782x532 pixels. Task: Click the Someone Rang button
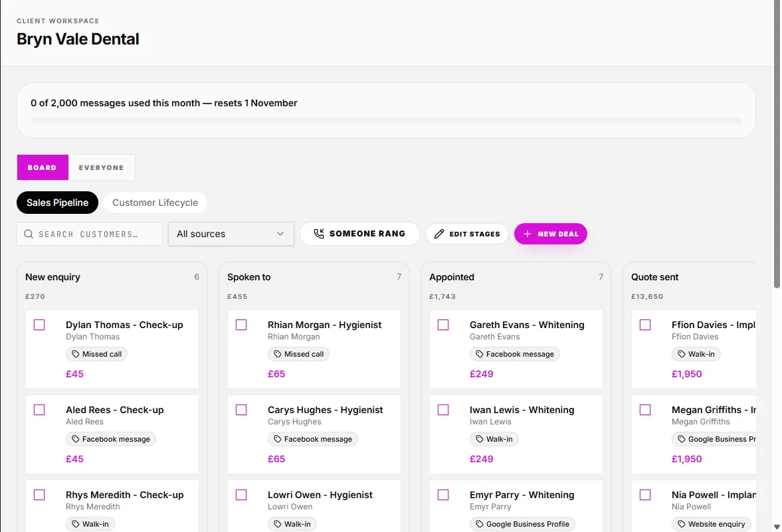359,234
